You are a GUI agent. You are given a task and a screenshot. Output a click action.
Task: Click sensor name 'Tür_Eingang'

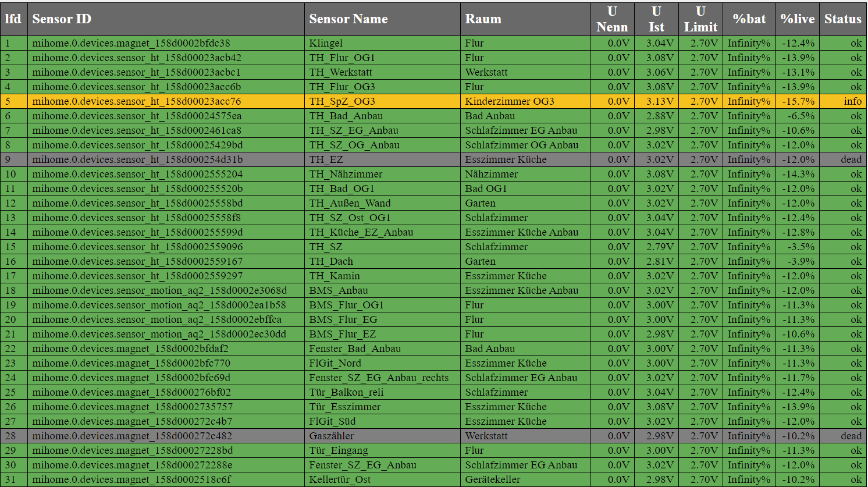point(339,450)
